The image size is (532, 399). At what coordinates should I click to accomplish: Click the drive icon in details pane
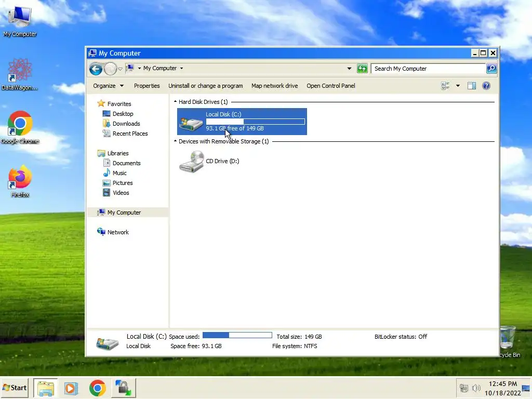pos(107,343)
